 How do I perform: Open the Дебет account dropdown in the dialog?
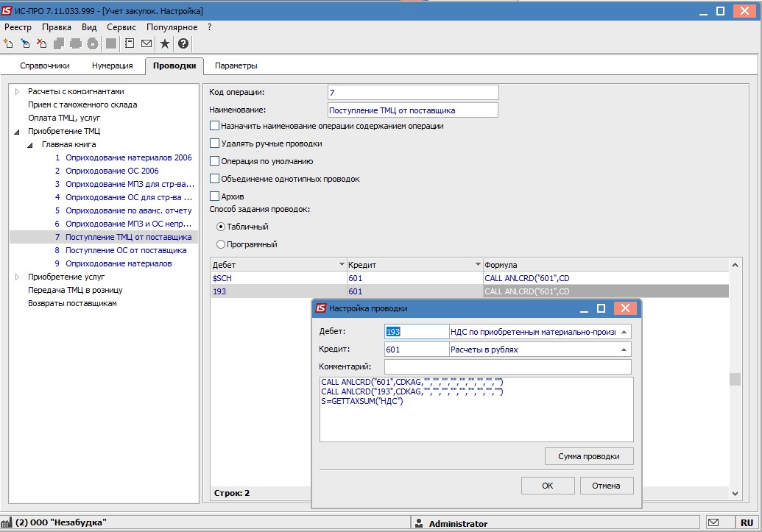coord(624,332)
